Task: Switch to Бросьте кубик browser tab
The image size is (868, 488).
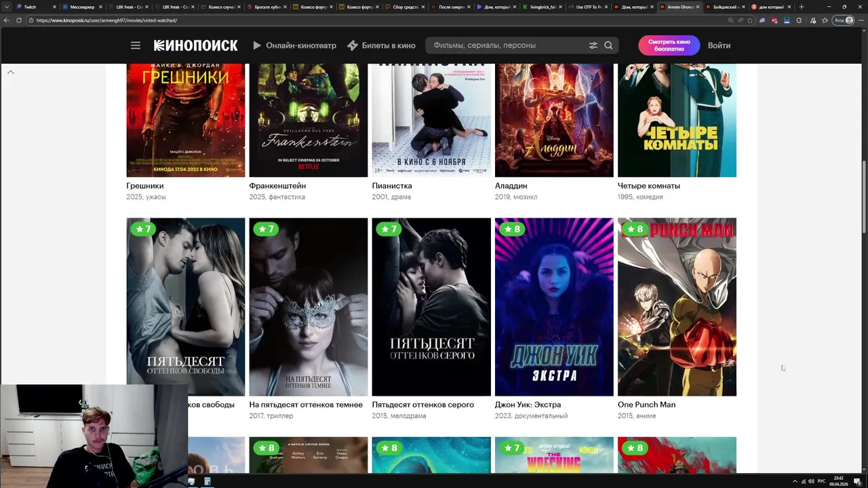Action: [x=267, y=7]
